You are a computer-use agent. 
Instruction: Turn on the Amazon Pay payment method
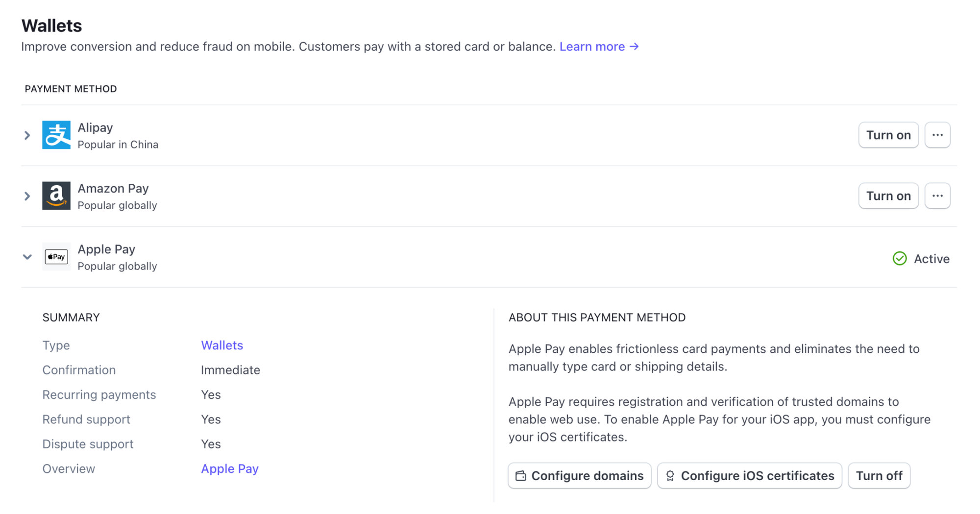click(x=888, y=196)
